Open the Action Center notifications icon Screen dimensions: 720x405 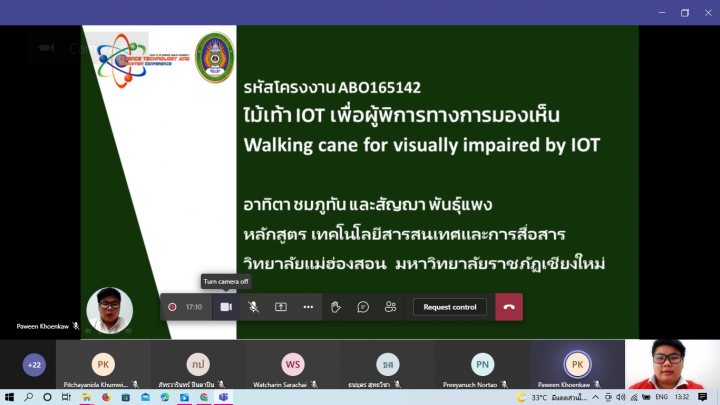pyautogui.click(x=703, y=397)
